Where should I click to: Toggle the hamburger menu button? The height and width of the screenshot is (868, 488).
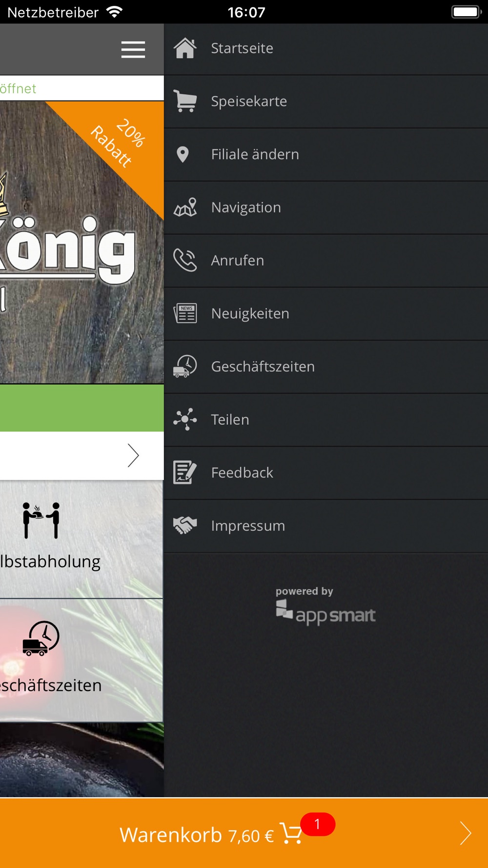pyautogui.click(x=133, y=50)
